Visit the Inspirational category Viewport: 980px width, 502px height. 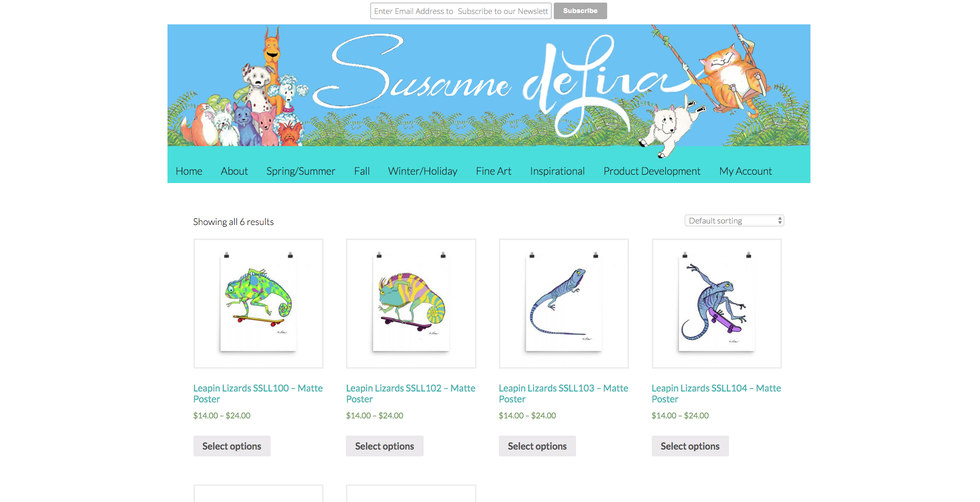pyautogui.click(x=557, y=171)
